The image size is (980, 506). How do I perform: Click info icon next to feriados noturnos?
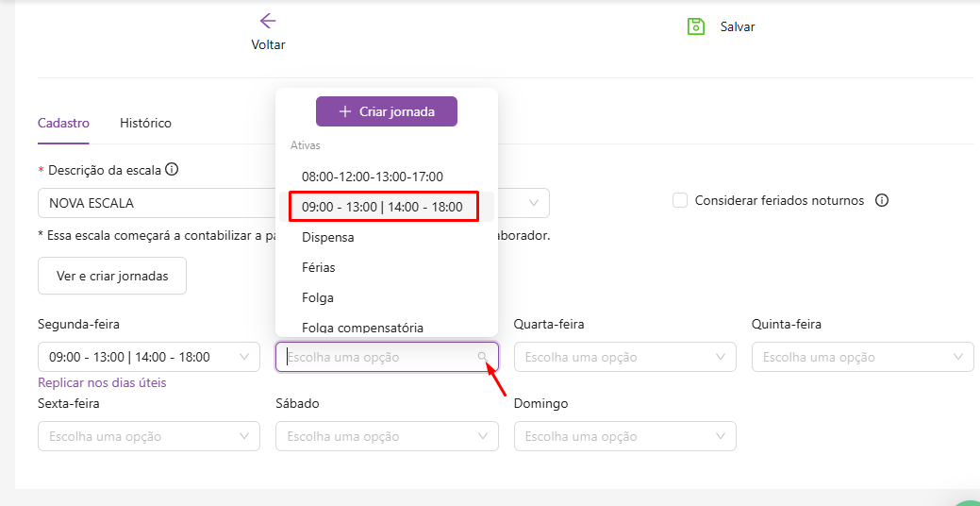pos(882,200)
